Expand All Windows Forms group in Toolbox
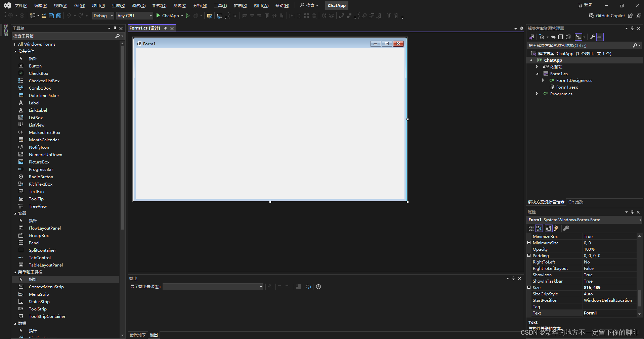This screenshot has width=644, height=339. [x=15, y=44]
